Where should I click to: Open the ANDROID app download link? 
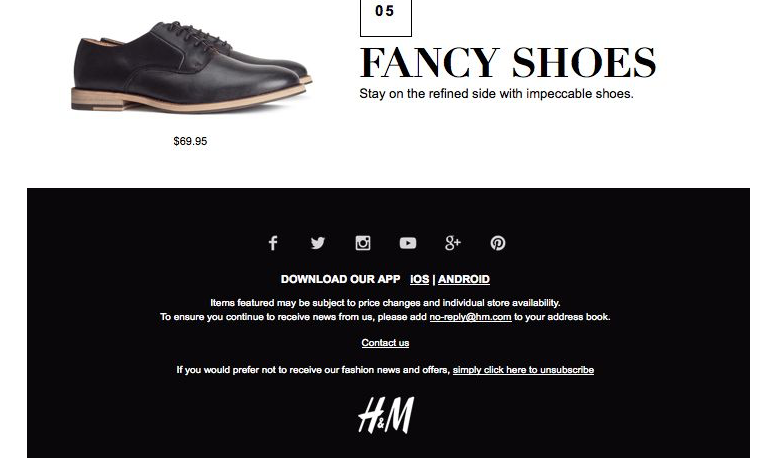point(463,279)
